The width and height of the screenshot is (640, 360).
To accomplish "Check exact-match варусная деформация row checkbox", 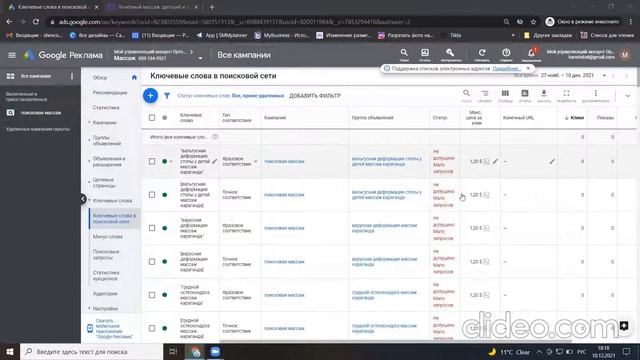I will pos(152,262).
